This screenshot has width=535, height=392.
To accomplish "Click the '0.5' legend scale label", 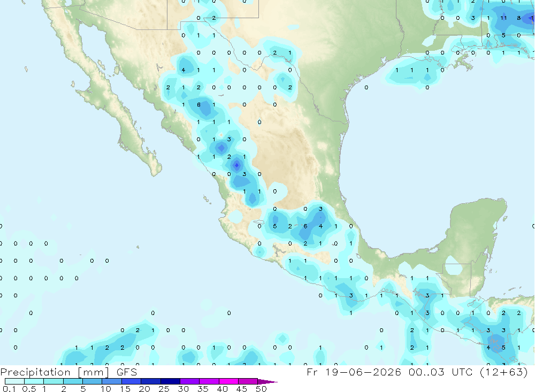I will [29, 389].
